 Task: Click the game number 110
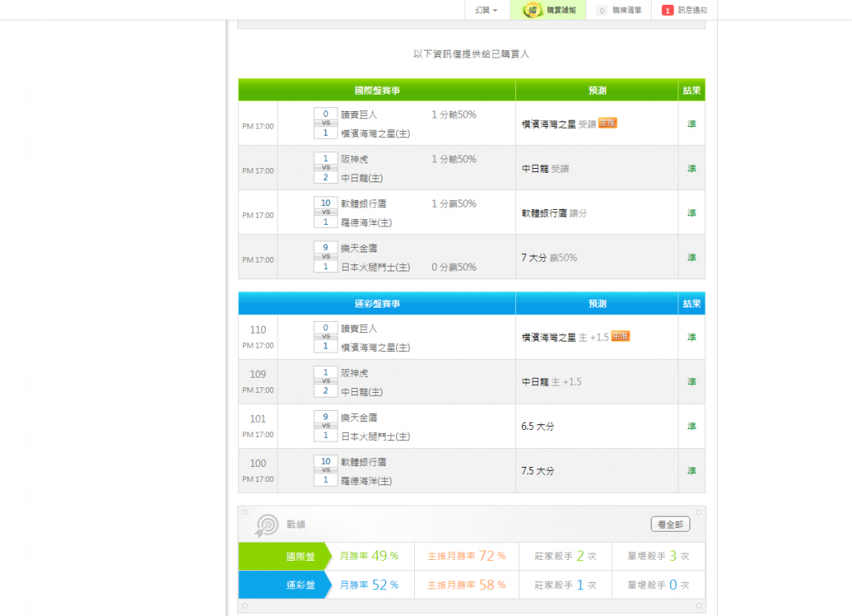click(258, 330)
